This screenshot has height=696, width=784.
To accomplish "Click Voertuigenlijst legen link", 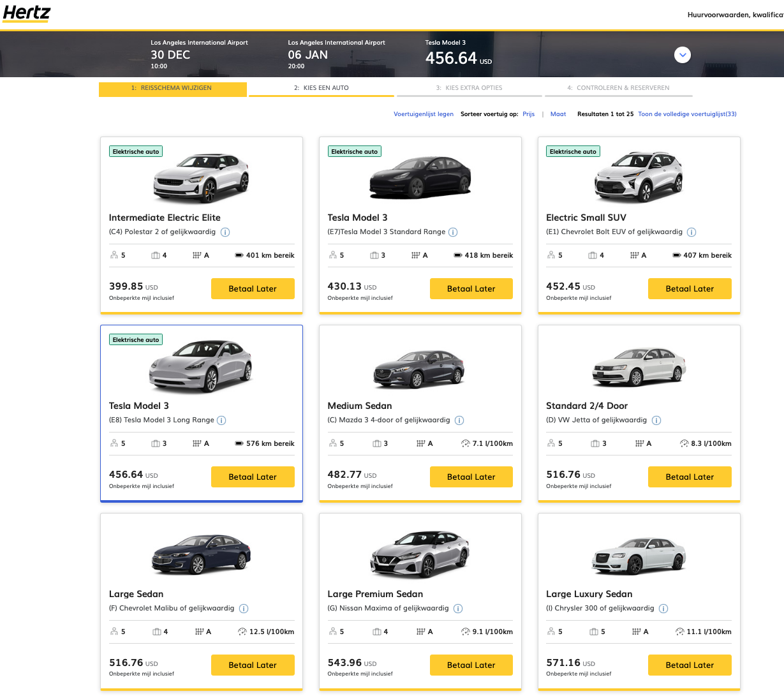I will coord(424,114).
